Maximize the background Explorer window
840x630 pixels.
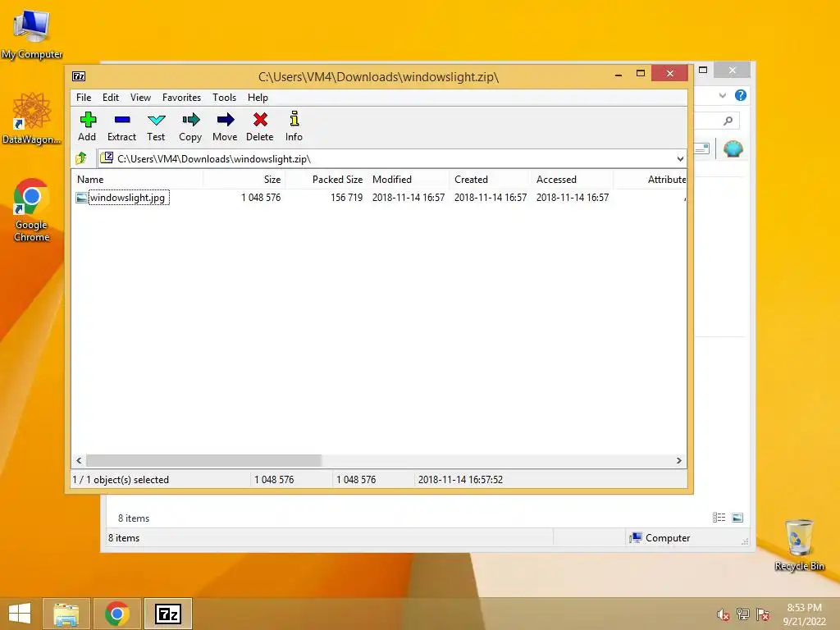[x=703, y=71]
